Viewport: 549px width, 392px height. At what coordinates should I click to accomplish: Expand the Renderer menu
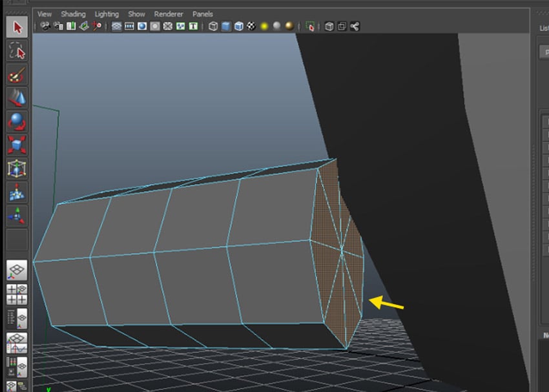point(169,14)
